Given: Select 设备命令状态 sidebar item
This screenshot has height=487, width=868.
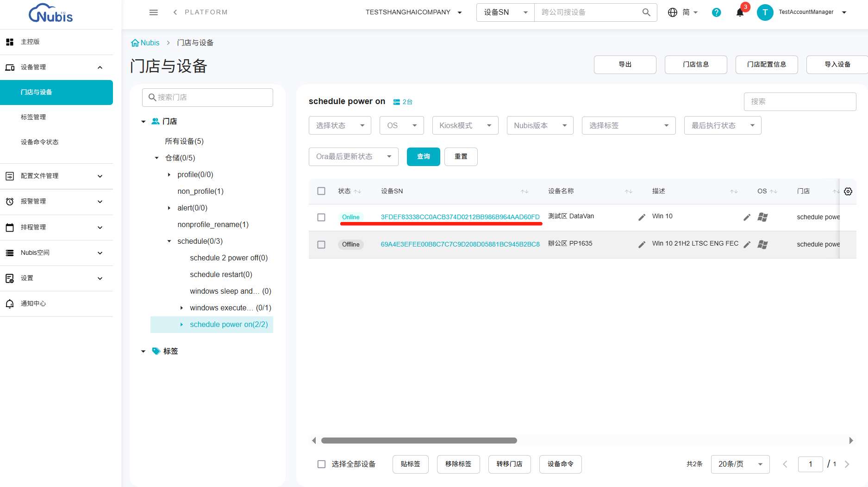Looking at the screenshot, I should tap(56, 142).
